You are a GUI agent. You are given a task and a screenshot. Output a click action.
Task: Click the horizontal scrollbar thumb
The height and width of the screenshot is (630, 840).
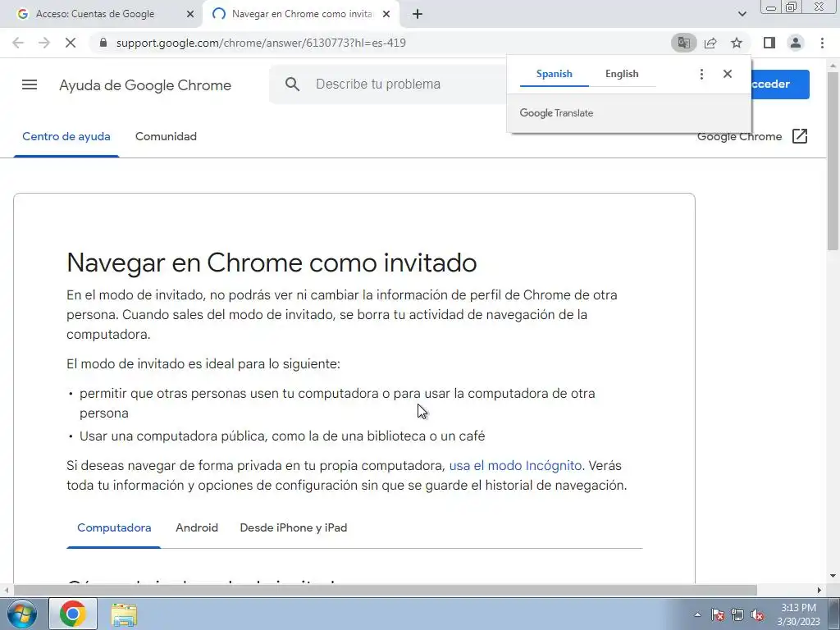pos(386,591)
